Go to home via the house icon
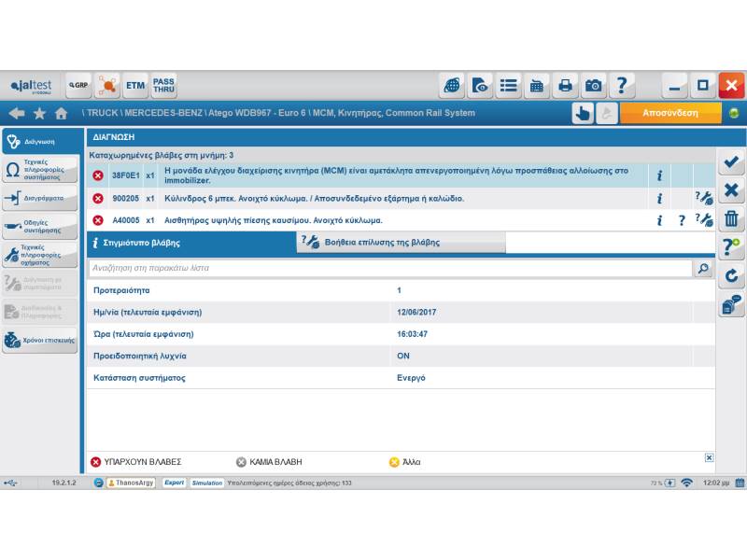747x560 pixels. coord(62,113)
